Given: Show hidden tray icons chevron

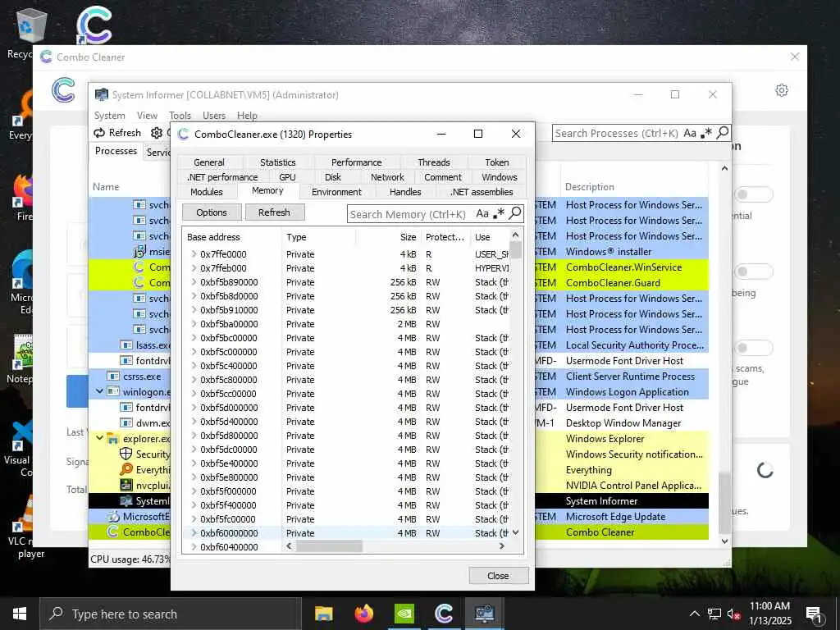Looking at the screenshot, I should 694,614.
